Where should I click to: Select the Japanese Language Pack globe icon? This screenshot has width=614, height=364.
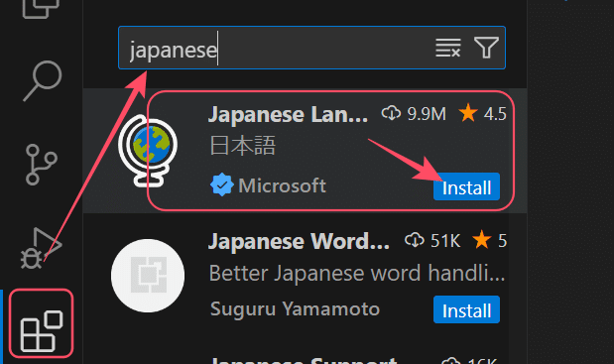point(148,151)
